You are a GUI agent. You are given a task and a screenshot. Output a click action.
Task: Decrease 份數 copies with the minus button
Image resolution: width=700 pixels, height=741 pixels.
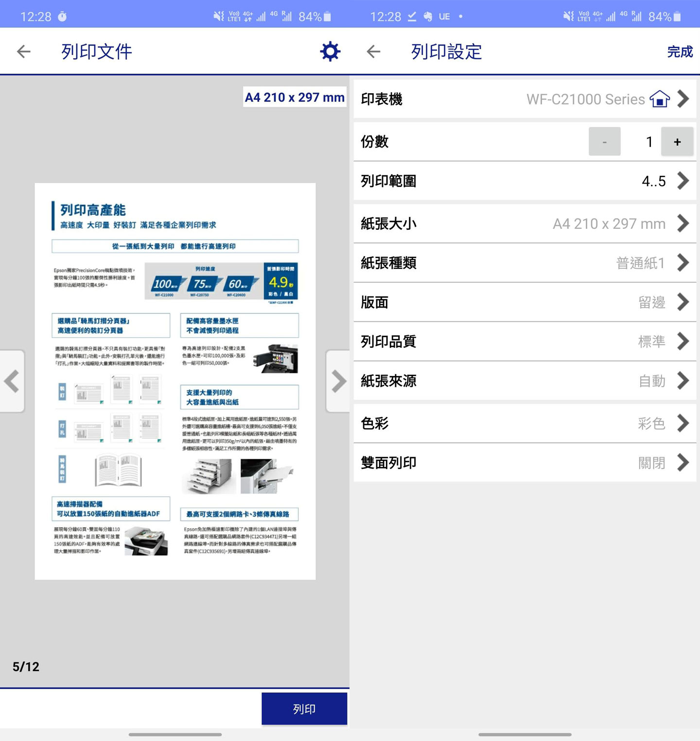(604, 141)
